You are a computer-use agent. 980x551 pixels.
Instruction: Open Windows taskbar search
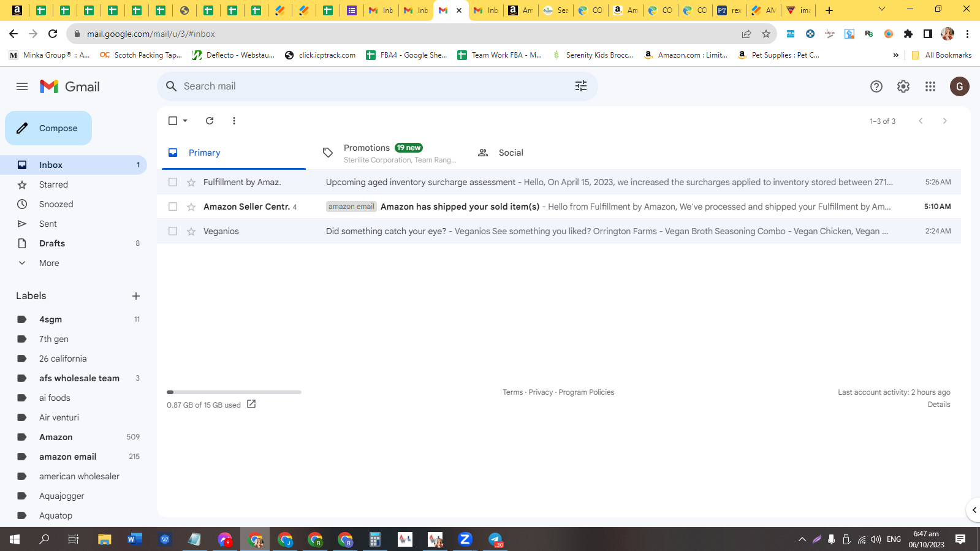pyautogui.click(x=44, y=539)
